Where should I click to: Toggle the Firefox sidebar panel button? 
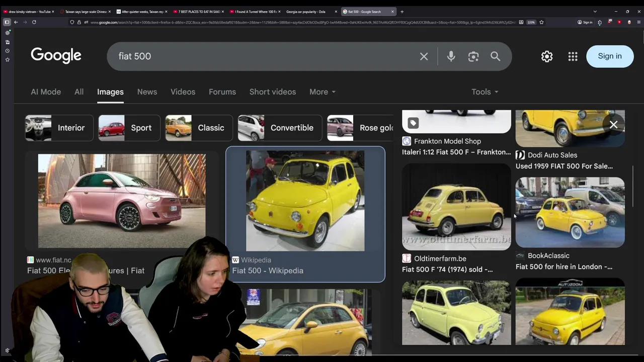pyautogui.click(x=7, y=22)
